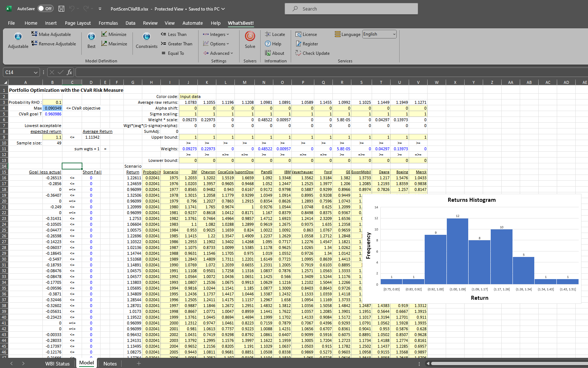588x368 pixels.
Task: Open the About dialog
Action: [x=274, y=53]
